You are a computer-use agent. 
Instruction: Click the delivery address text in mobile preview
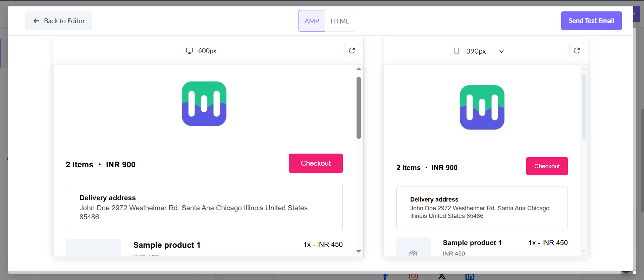(480, 212)
